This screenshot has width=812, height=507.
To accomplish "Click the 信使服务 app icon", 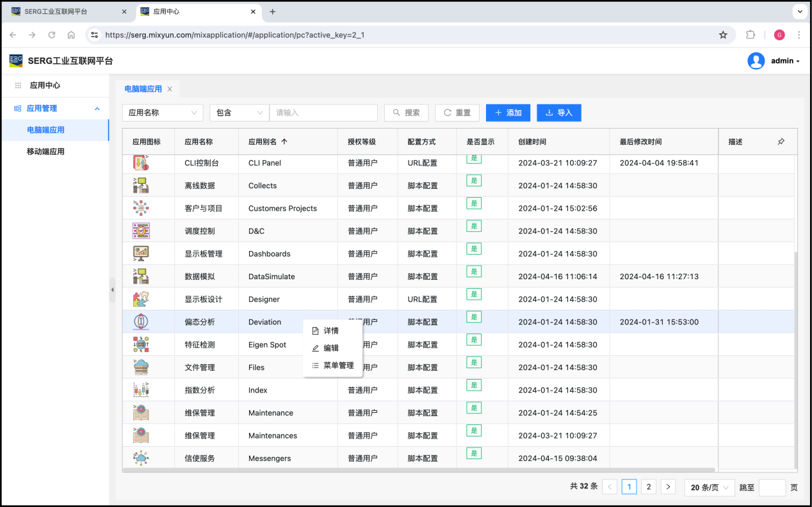I will point(141,458).
